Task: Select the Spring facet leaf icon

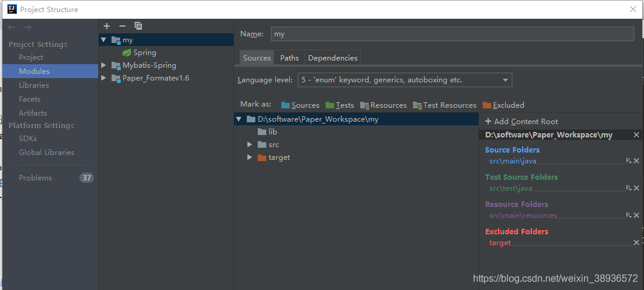Action: click(x=127, y=53)
